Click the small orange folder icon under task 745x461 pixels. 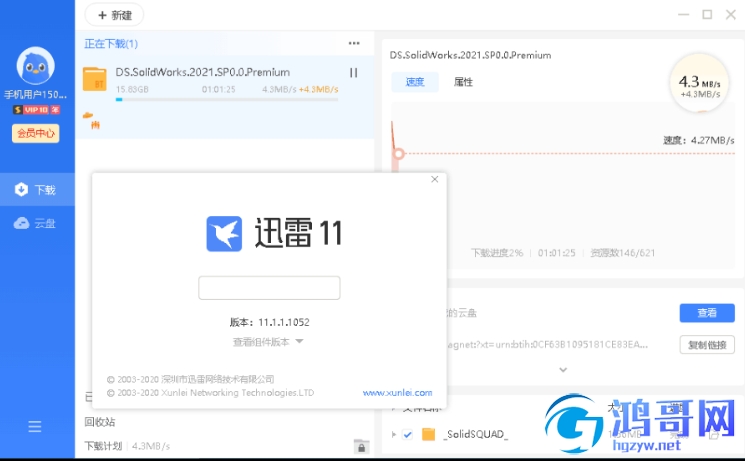[x=88, y=115]
